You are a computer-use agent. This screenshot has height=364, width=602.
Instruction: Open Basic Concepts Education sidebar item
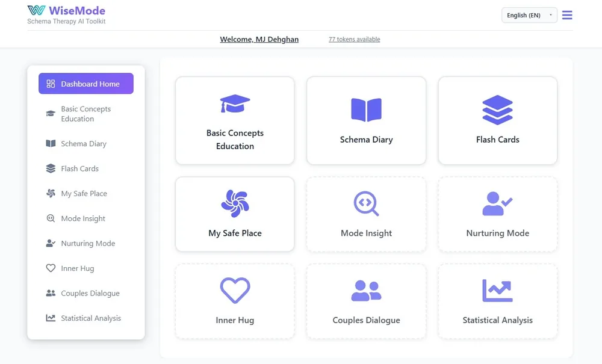click(x=86, y=114)
